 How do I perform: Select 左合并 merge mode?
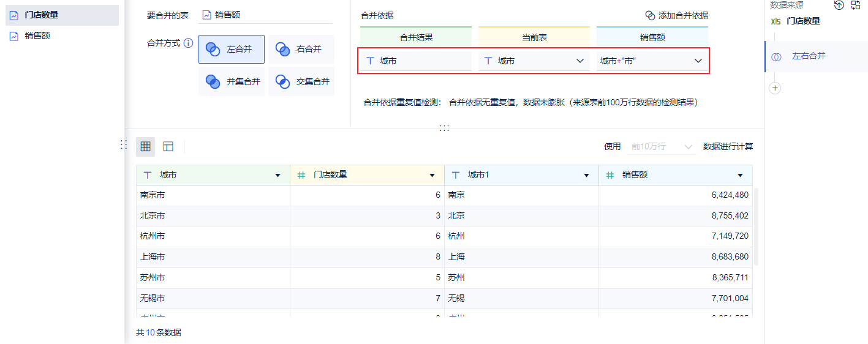(232, 49)
